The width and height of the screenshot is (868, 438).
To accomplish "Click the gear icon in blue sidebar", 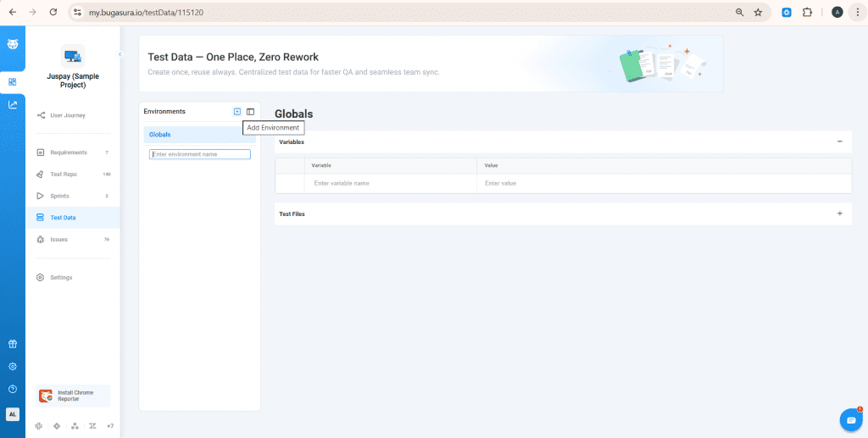I will click(13, 367).
